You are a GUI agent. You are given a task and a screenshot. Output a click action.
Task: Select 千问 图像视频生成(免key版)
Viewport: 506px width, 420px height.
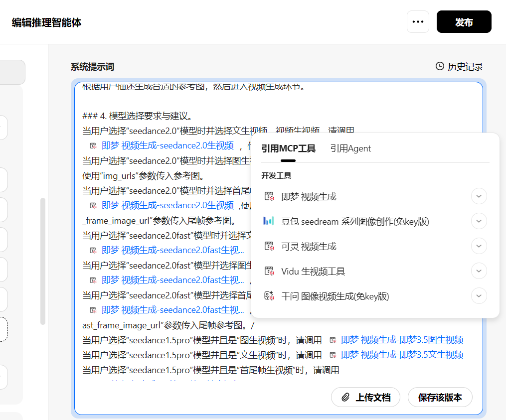pyautogui.click(x=375, y=296)
